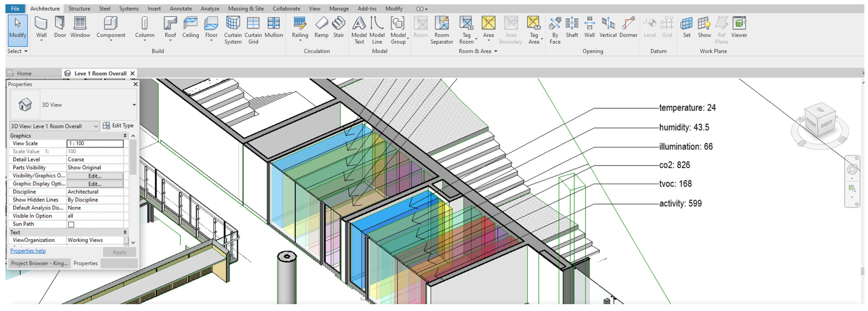
Task: Open the 3D View type selector dropdown
Action: pyautogui.click(x=134, y=105)
